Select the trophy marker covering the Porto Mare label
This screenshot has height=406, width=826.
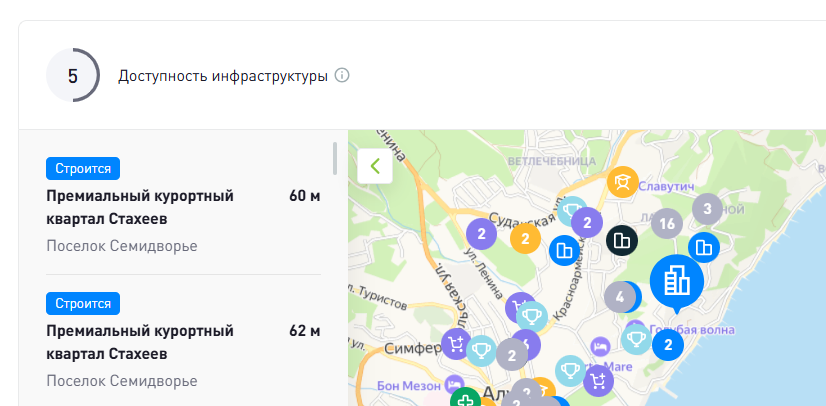tap(571, 371)
